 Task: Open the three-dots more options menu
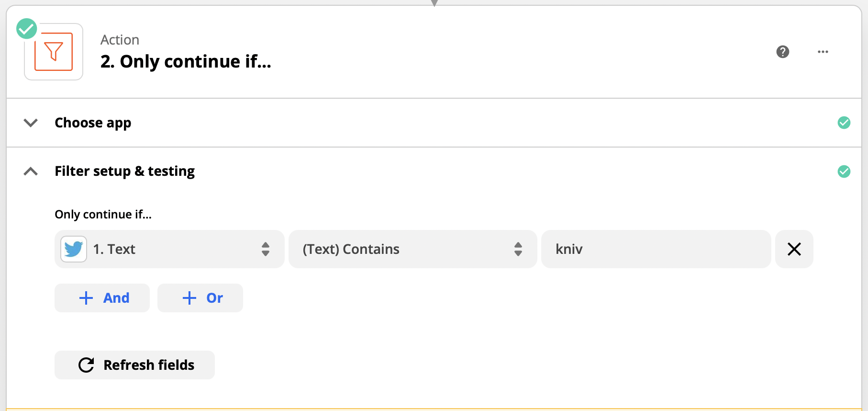pyautogui.click(x=823, y=52)
